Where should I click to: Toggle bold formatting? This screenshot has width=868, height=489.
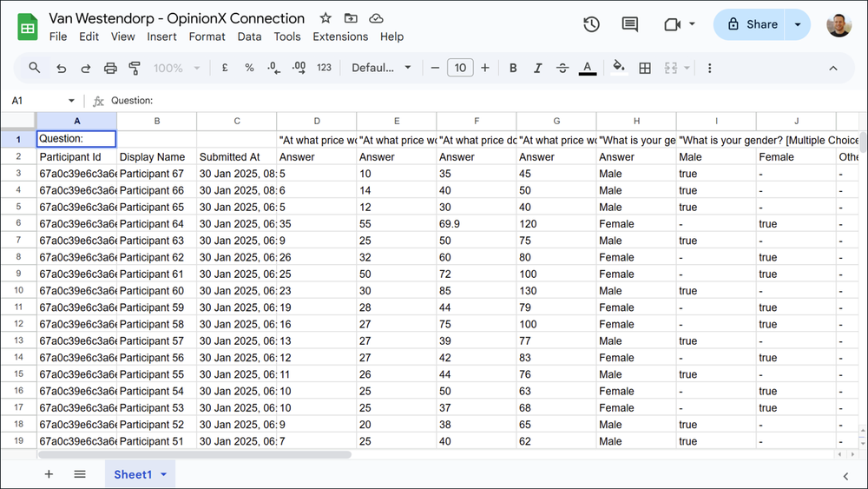pos(513,68)
